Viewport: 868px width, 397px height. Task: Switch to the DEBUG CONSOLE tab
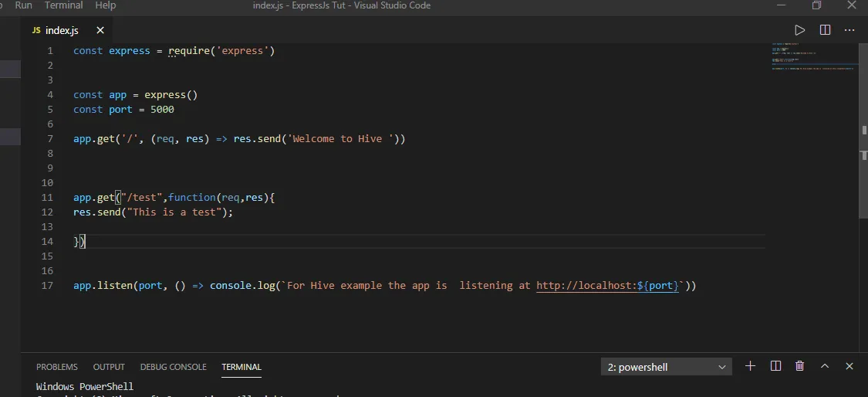click(174, 367)
